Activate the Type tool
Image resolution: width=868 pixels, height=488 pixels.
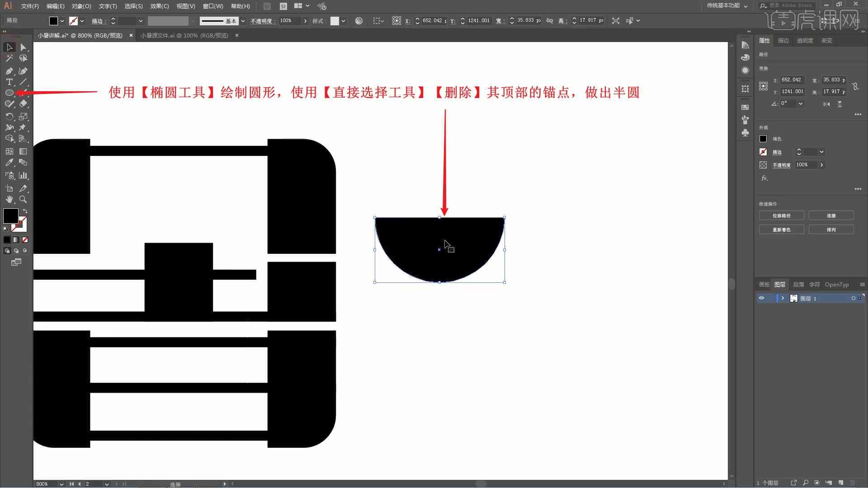pyautogui.click(x=9, y=82)
